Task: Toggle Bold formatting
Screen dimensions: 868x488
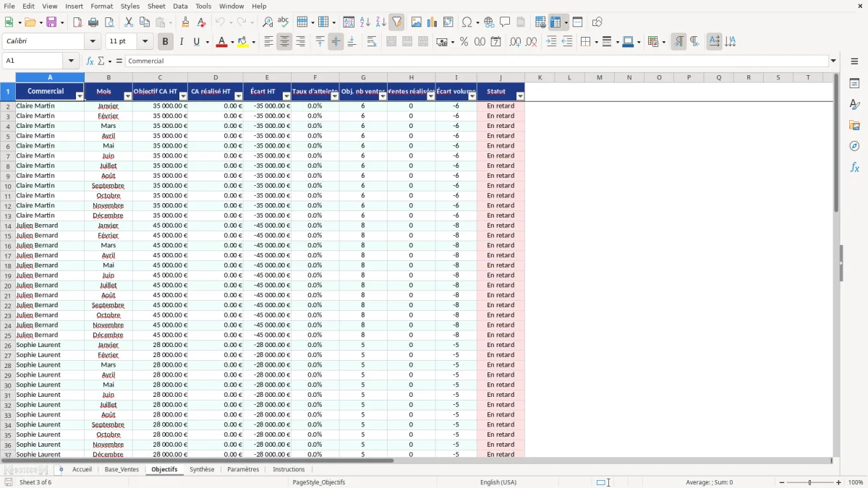Action: 165,42
